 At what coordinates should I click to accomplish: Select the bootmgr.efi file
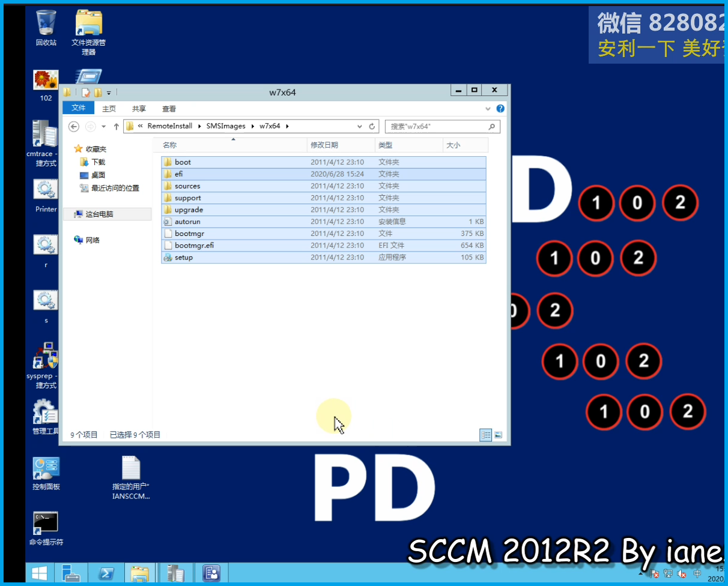[323, 246]
